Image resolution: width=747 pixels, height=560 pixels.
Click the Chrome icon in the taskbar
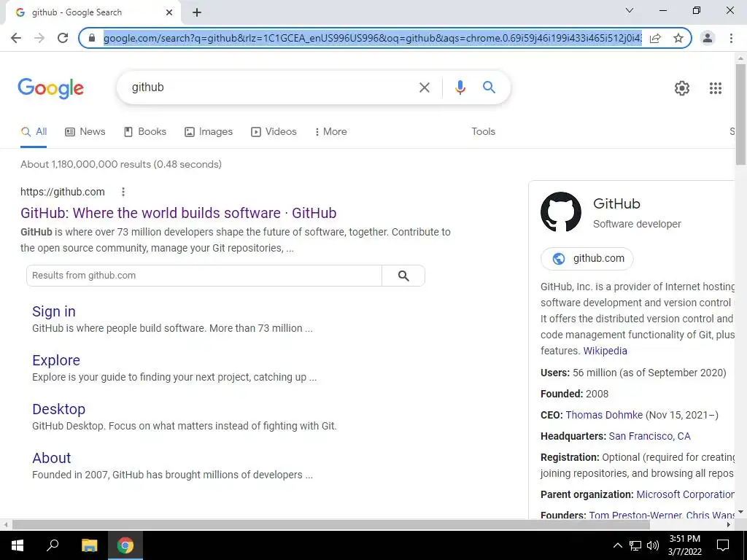(125, 545)
